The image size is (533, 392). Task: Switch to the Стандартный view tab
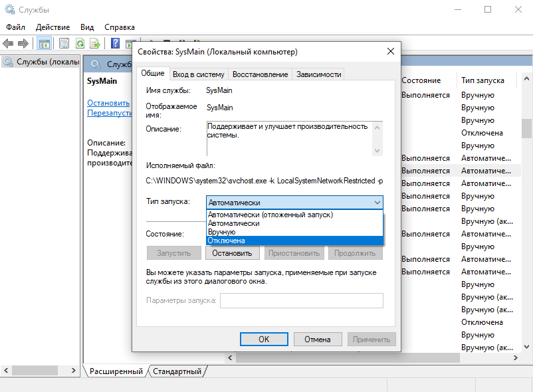pos(177,371)
